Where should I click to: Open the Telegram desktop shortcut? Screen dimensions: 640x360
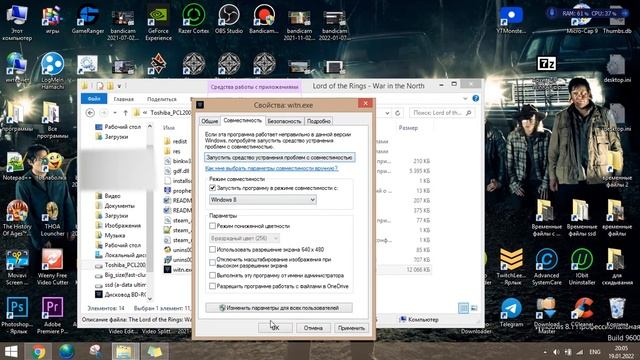tap(511, 312)
